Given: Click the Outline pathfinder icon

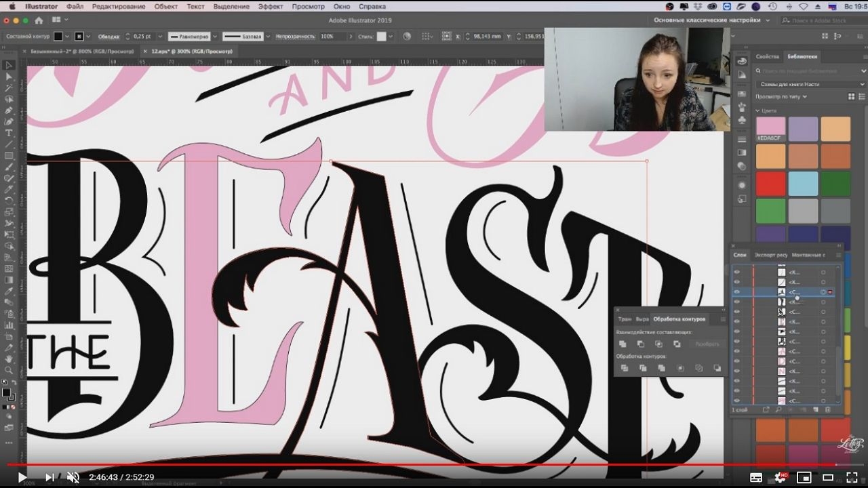Looking at the screenshot, I should click(x=698, y=368).
